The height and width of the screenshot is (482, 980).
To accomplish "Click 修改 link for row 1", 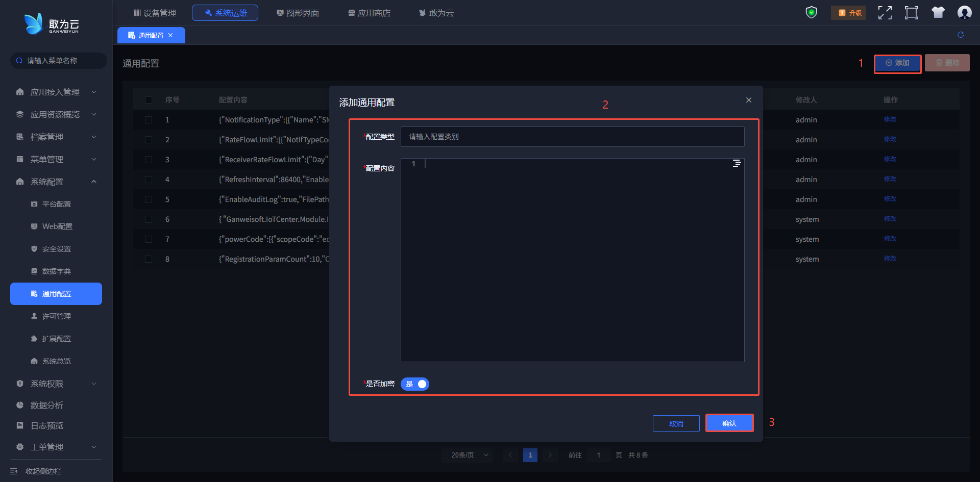I will click(890, 119).
